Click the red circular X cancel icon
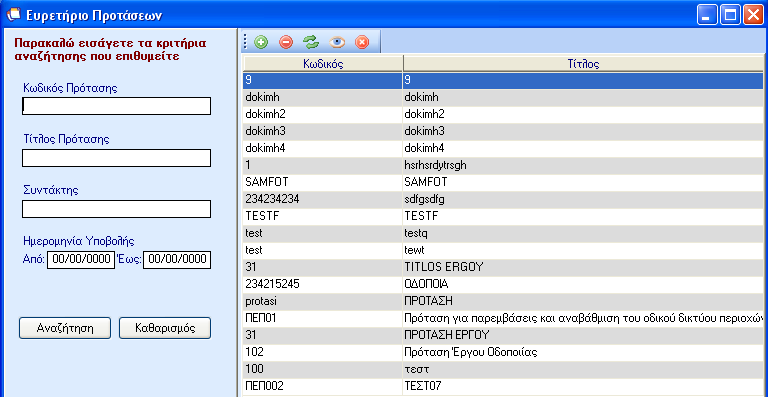This screenshot has height=397, width=768. coord(362,43)
